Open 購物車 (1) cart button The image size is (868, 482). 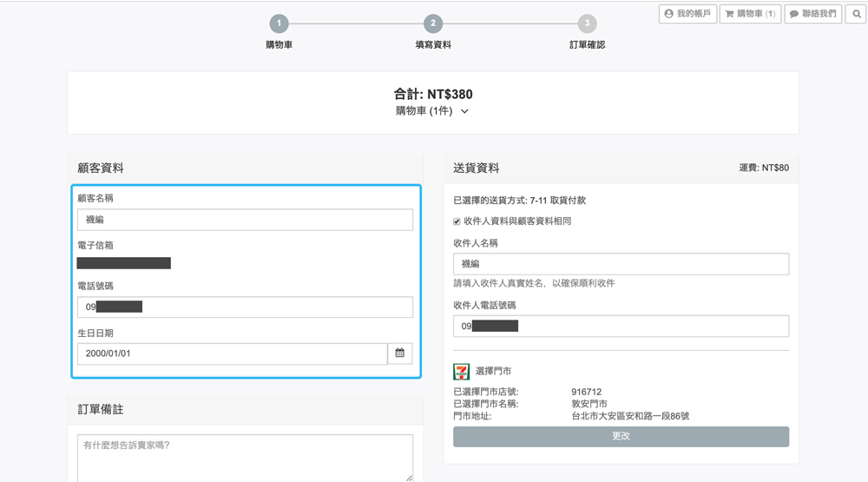tap(750, 14)
